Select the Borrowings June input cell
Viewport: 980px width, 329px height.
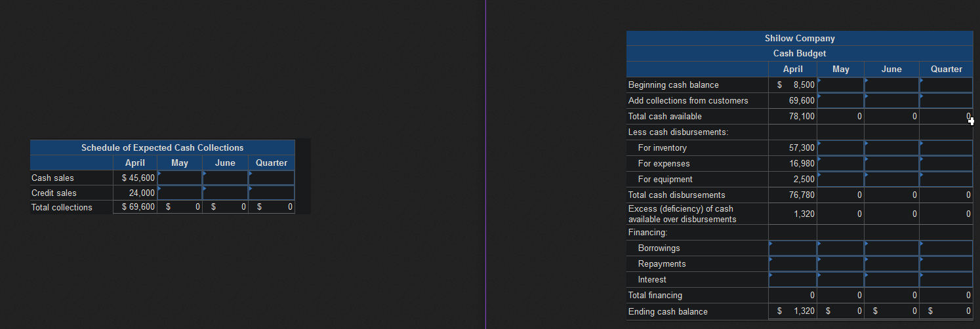pos(891,248)
